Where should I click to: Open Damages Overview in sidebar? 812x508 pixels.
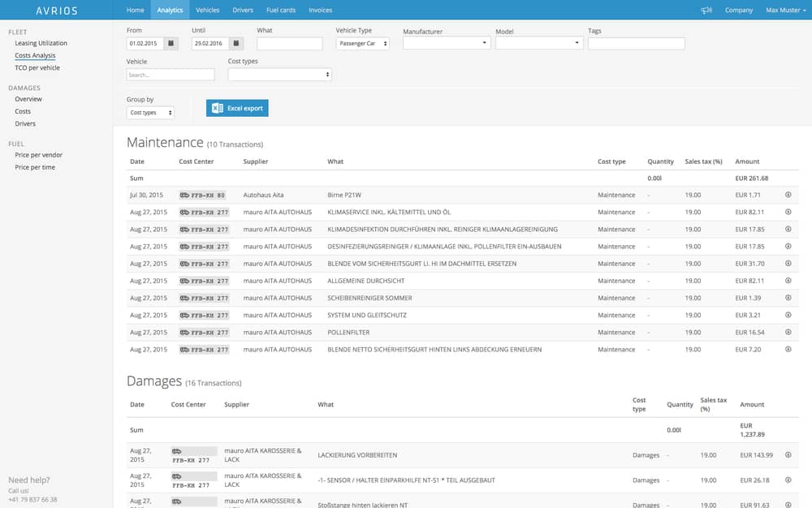pyautogui.click(x=28, y=99)
